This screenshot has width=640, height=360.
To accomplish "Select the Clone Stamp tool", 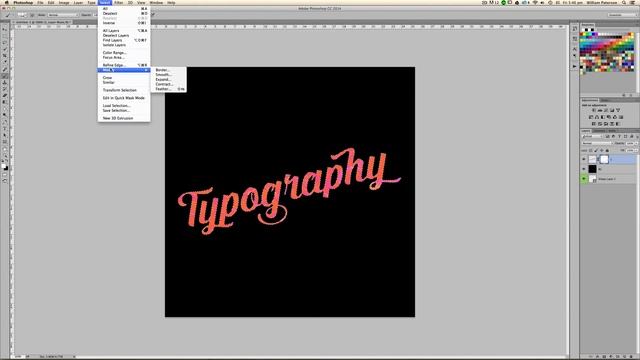I will [5, 82].
